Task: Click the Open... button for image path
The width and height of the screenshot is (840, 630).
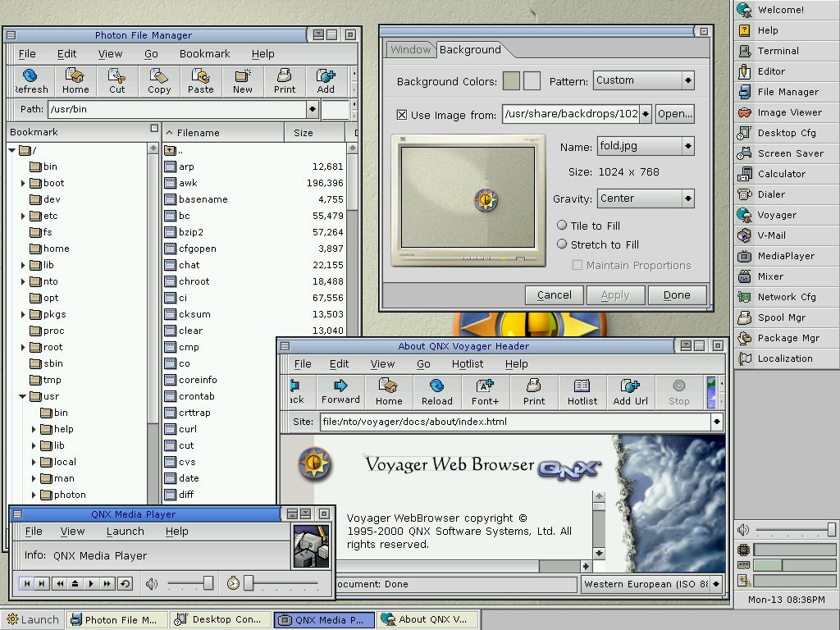Action: coord(674,113)
